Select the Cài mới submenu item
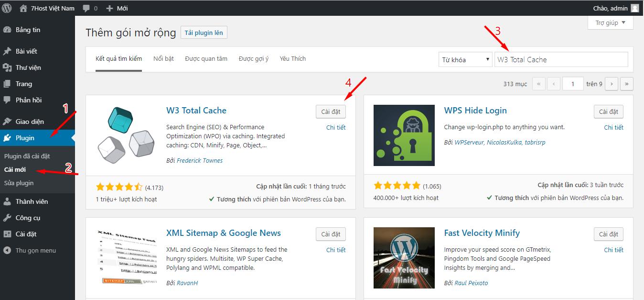Viewport: 644px width, 300px height. click(x=15, y=169)
